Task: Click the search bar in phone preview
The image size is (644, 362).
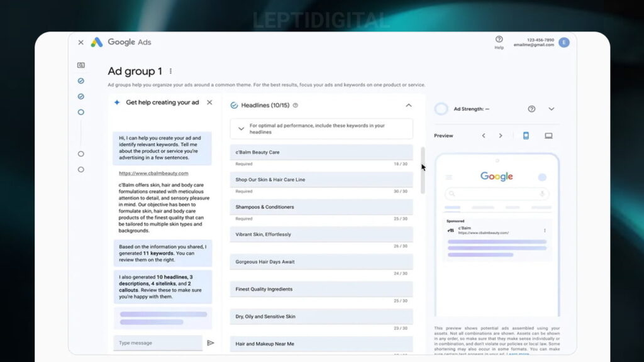Action: click(497, 194)
